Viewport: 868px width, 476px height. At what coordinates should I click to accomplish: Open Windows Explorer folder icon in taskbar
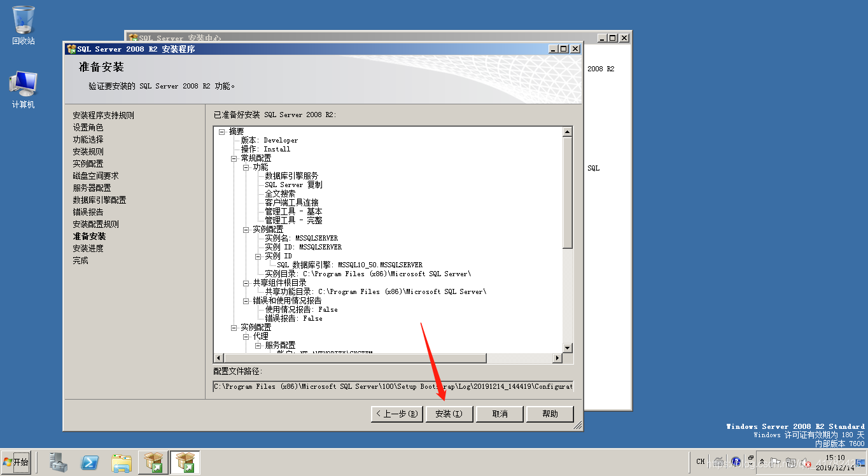pyautogui.click(x=121, y=463)
